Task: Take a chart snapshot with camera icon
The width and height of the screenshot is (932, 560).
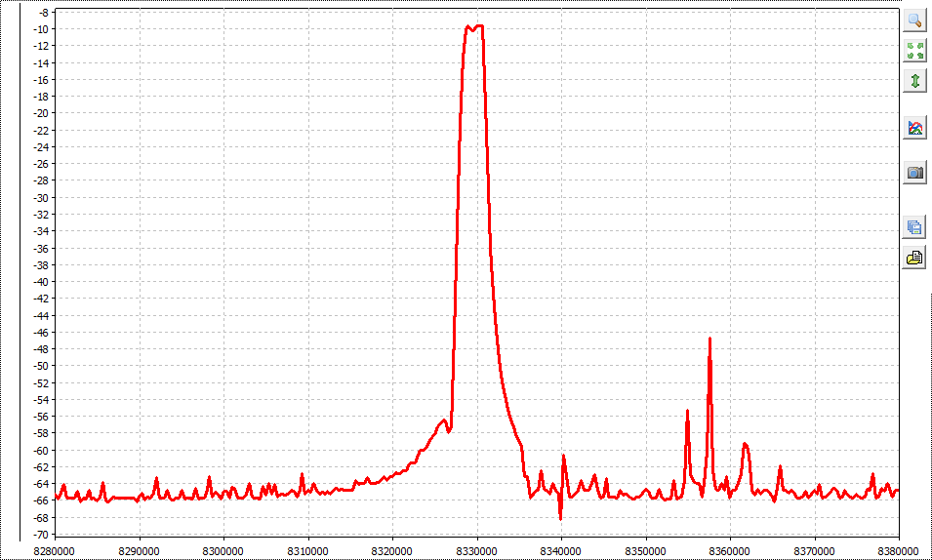Action: tap(914, 173)
